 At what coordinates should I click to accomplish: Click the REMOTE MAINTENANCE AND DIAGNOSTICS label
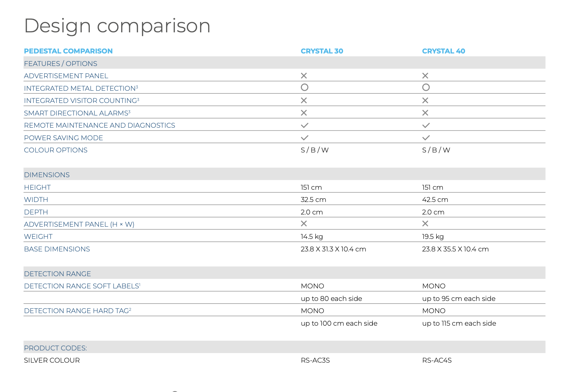(x=99, y=125)
